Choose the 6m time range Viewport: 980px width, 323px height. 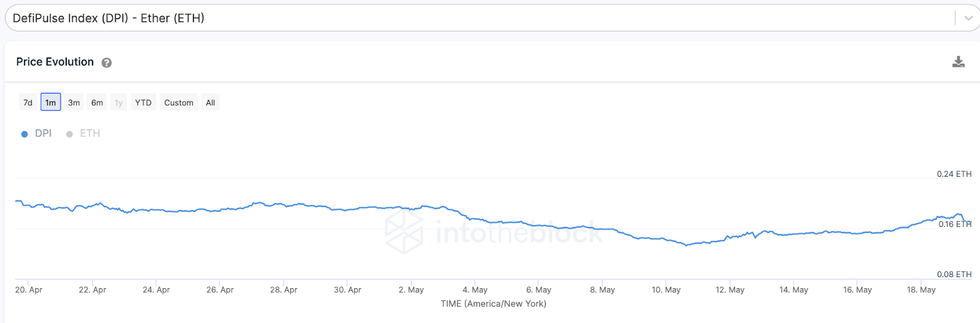[x=97, y=102]
